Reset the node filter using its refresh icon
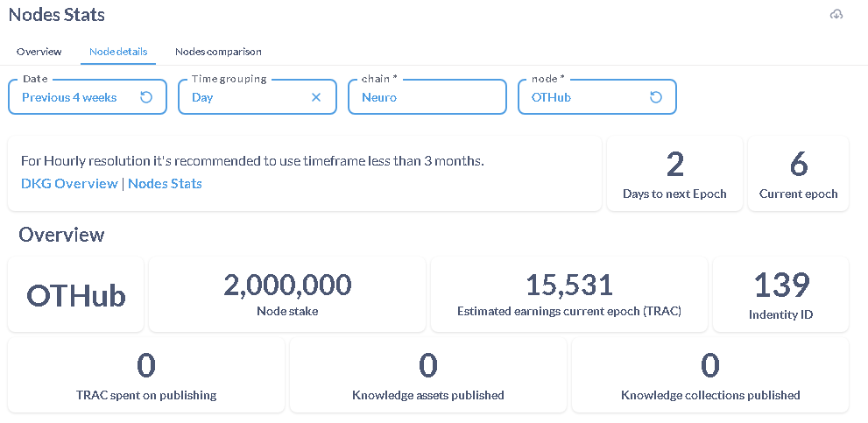Image resolution: width=868 pixels, height=423 pixels. (655, 97)
